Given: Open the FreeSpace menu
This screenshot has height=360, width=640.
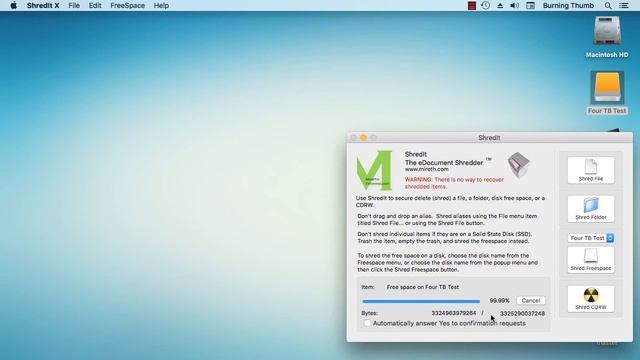Looking at the screenshot, I should coord(127,6).
